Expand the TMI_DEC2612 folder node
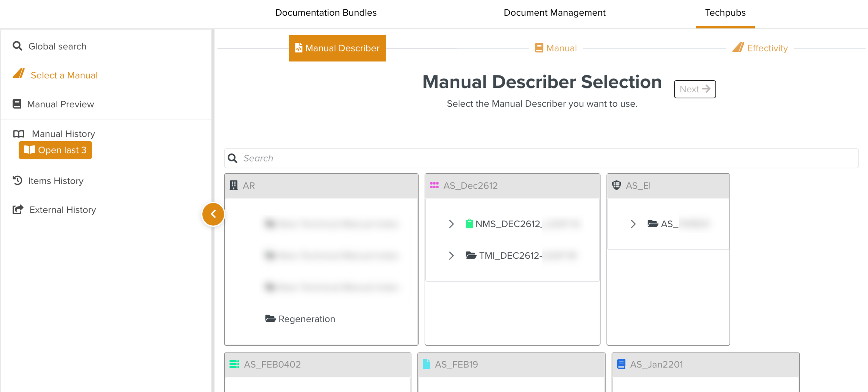 pos(451,256)
